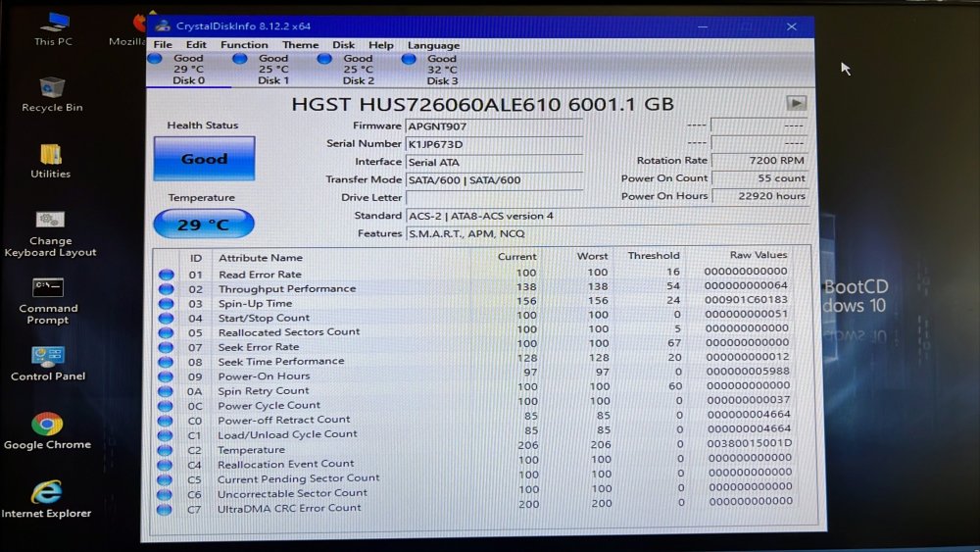The image size is (980, 552).
Task: Launch Google Chrome from desktop
Action: (47, 430)
